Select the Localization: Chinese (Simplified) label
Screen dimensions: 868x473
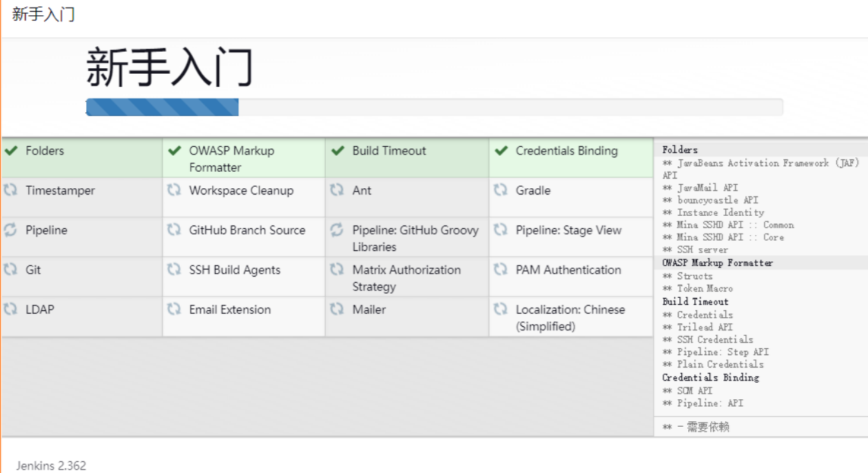click(570, 318)
